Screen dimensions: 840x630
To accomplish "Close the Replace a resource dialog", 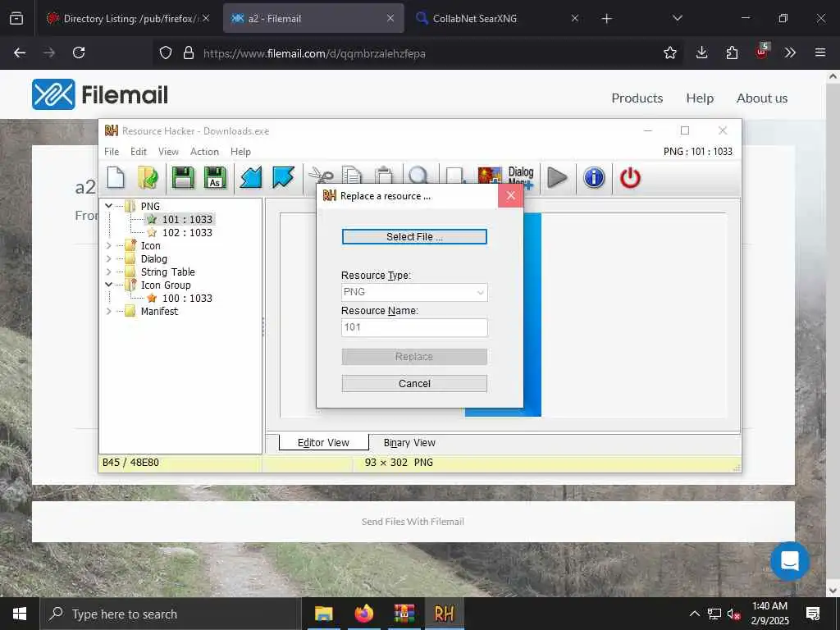I will [x=510, y=195].
